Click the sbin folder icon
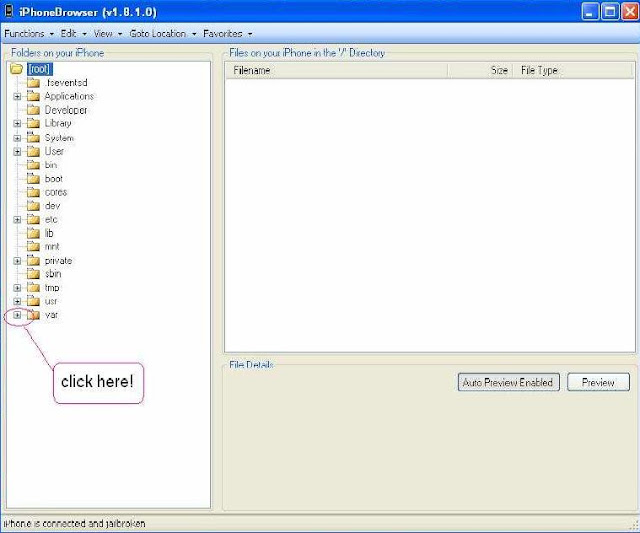The image size is (640, 533). 33,274
